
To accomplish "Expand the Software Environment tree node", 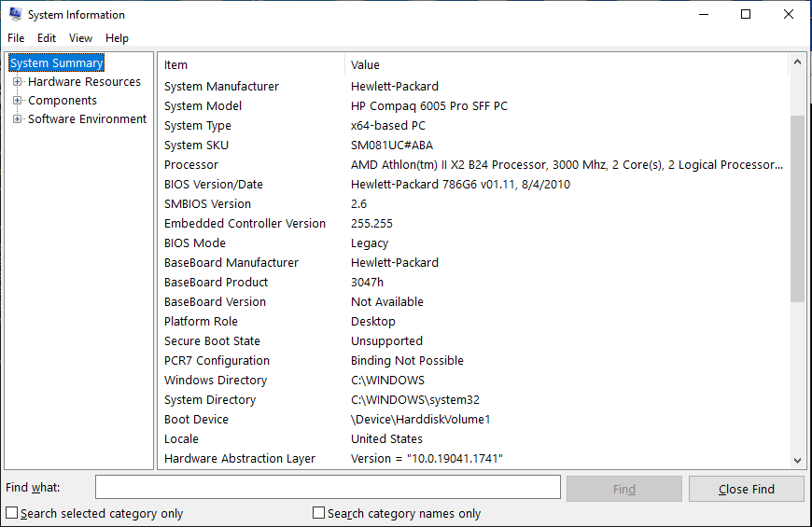I will point(17,119).
